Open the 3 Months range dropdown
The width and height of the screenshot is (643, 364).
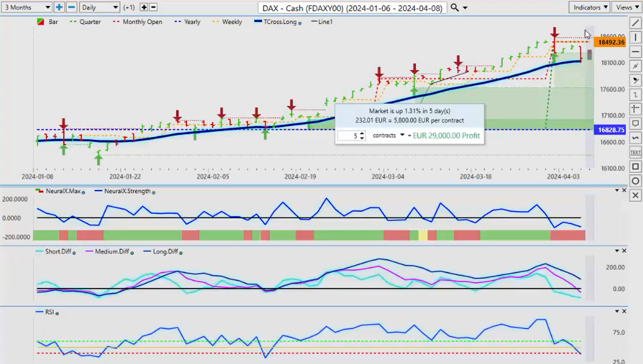(27, 7)
